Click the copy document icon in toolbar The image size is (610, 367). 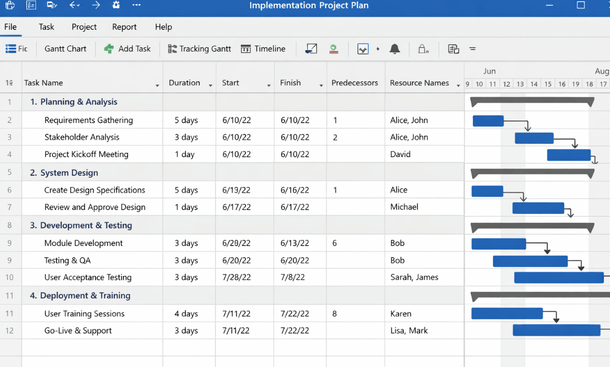[x=453, y=49]
